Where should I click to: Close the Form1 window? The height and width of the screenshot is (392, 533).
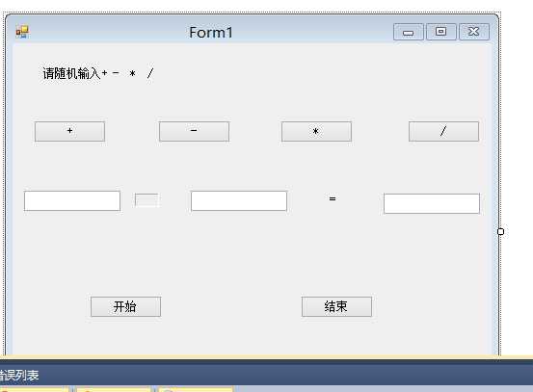(x=474, y=32)
